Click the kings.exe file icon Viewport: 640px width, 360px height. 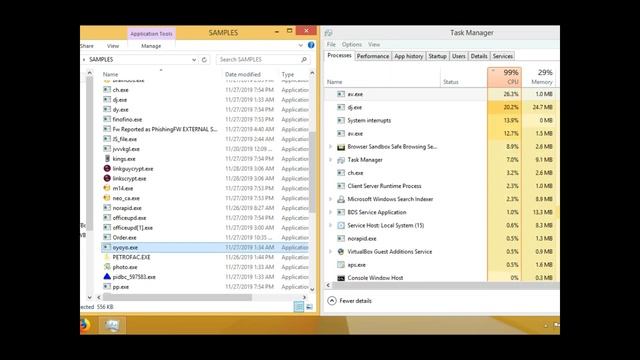coord(107,159)
